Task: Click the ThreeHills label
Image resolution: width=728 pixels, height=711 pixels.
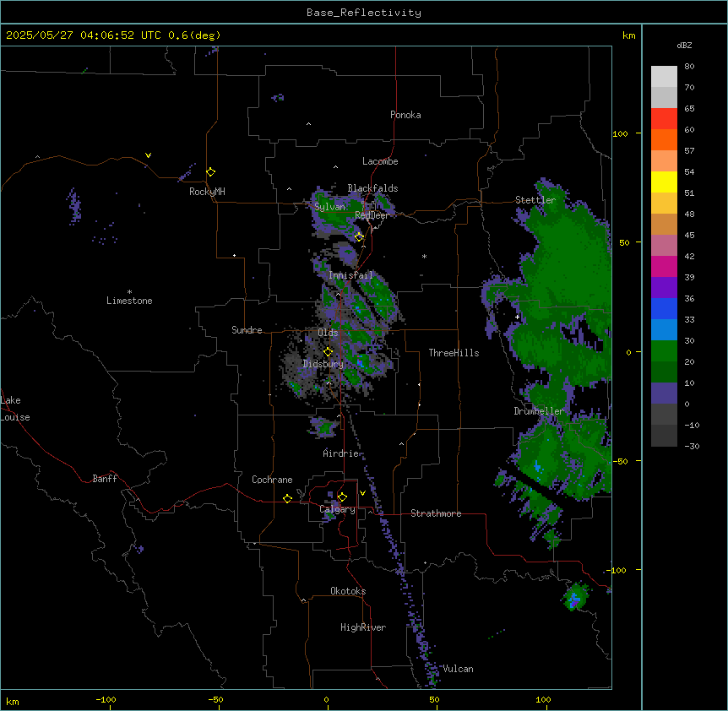Action: (x=454, y=353)
